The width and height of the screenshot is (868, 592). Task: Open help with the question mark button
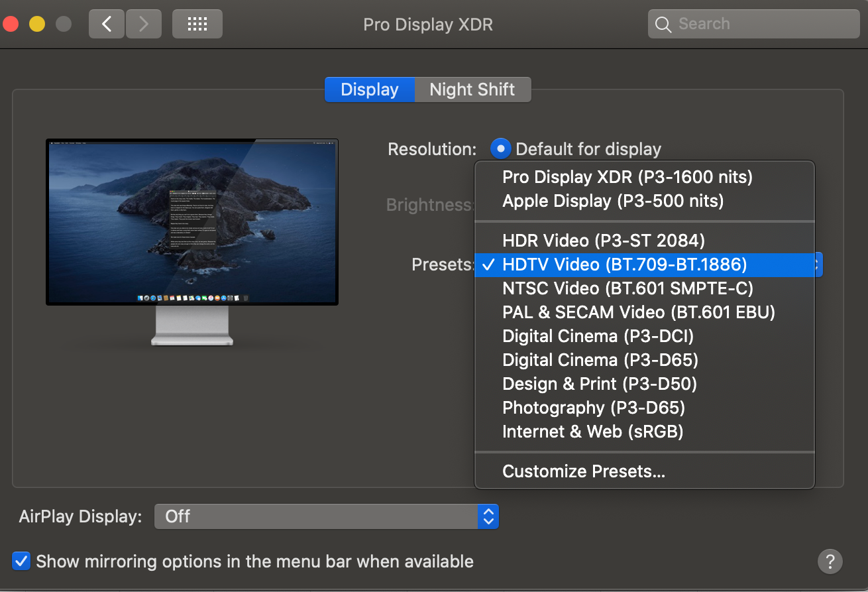click(830, 561)
